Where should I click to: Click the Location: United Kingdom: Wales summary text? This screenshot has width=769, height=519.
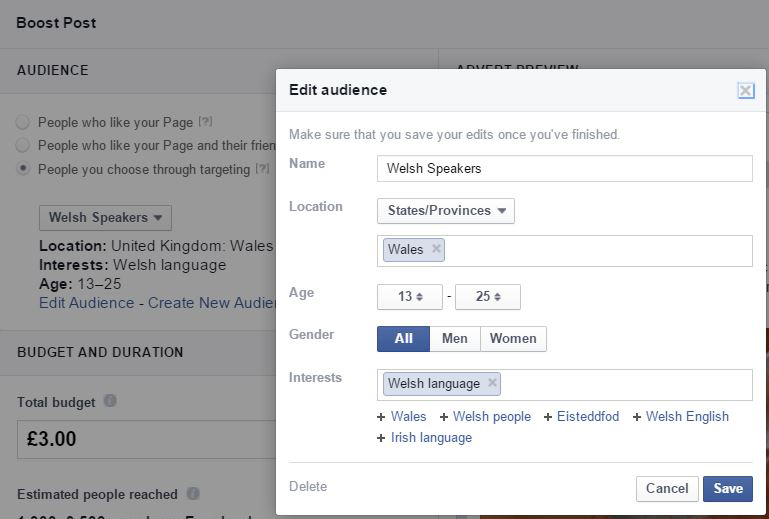tap(156, 246)
